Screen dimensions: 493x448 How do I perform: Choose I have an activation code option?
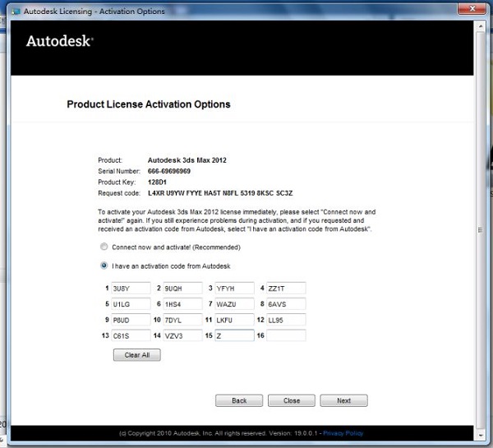click(104, 266)
